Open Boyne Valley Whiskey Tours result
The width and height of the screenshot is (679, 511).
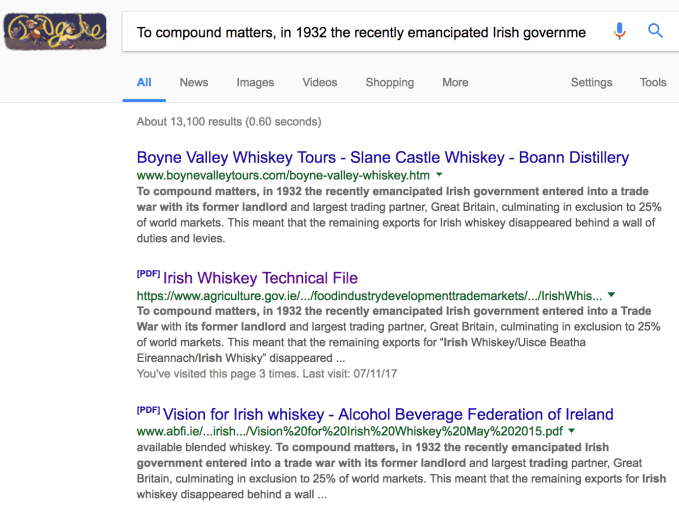click(x=382, y=157)
